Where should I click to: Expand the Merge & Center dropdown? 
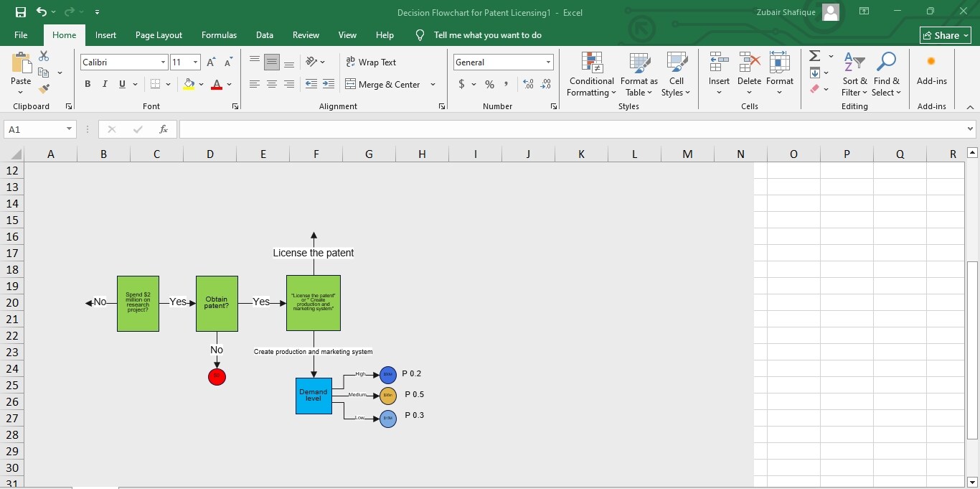(x=433, y=85)
